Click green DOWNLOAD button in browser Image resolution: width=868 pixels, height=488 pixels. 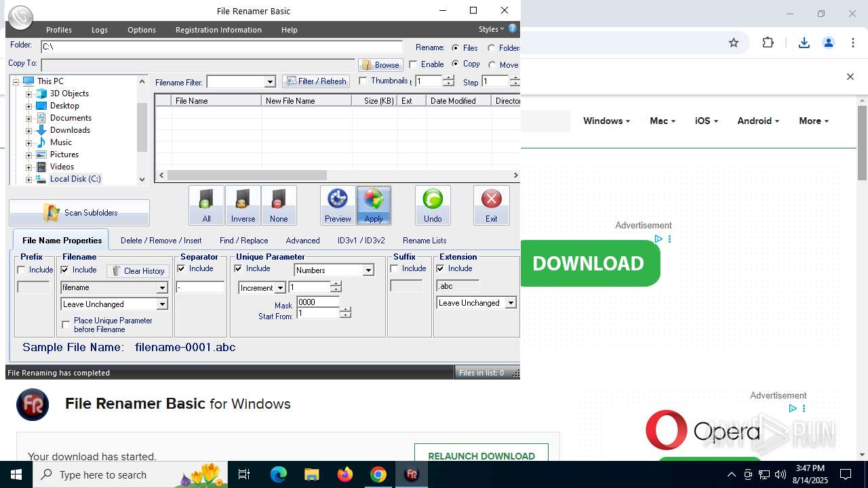pyautogui.click(x=589, y=263)
